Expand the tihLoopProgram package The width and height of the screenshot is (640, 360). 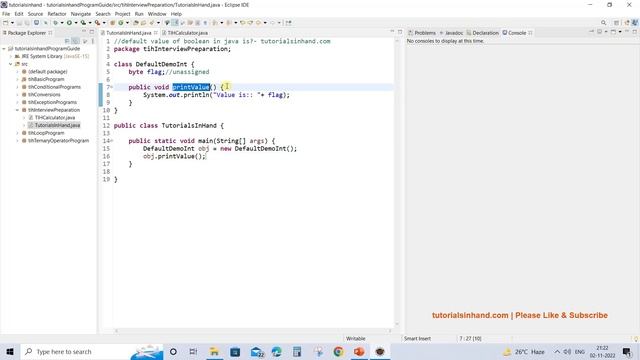pos(18,133)
